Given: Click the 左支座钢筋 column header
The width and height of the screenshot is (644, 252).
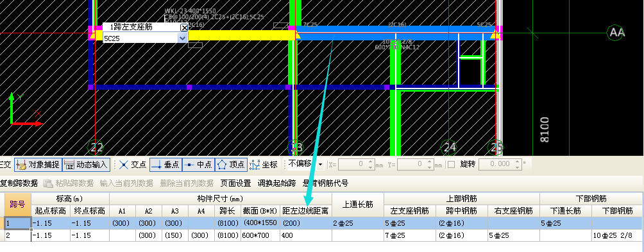Looking at the screenshot, I should (410, 211).
